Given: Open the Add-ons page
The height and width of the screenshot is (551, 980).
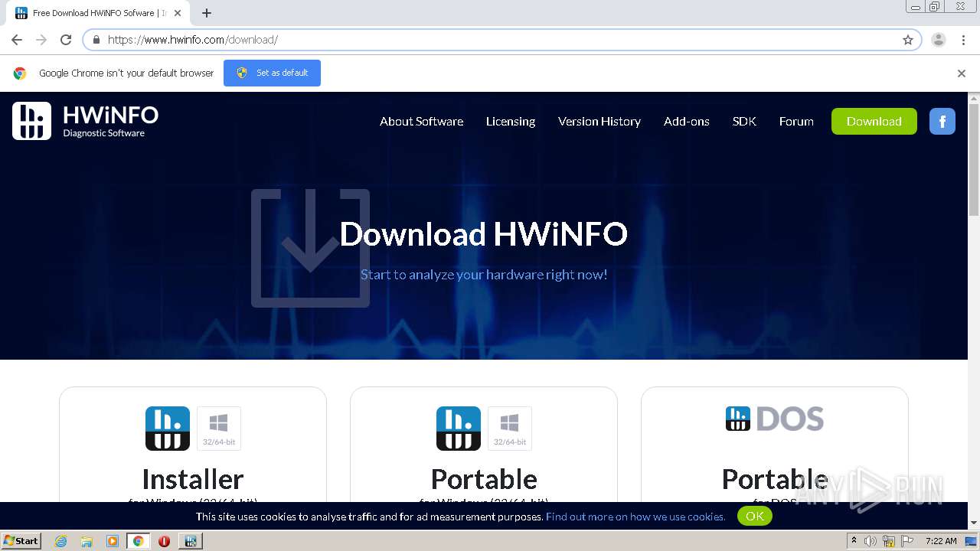Looking at the screenshot, I should click(687, 121).
